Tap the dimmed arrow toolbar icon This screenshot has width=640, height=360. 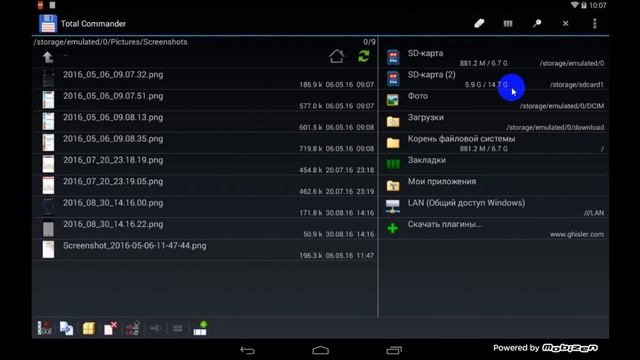[155, 328]
